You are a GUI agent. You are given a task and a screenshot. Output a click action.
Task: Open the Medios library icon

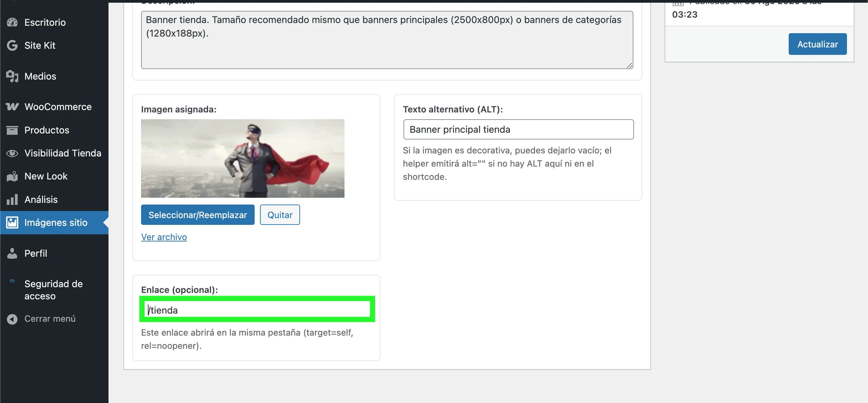pyautogui.click(x=12, y=76)
